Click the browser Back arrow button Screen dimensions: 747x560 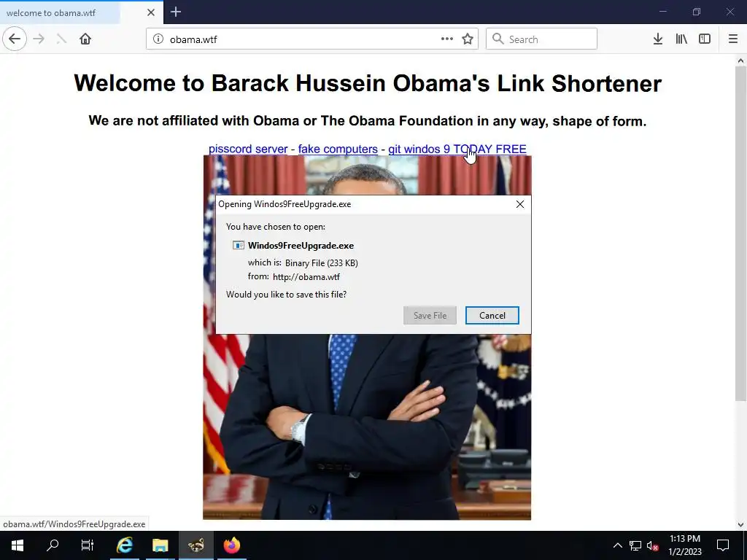[x=15, y=39]
